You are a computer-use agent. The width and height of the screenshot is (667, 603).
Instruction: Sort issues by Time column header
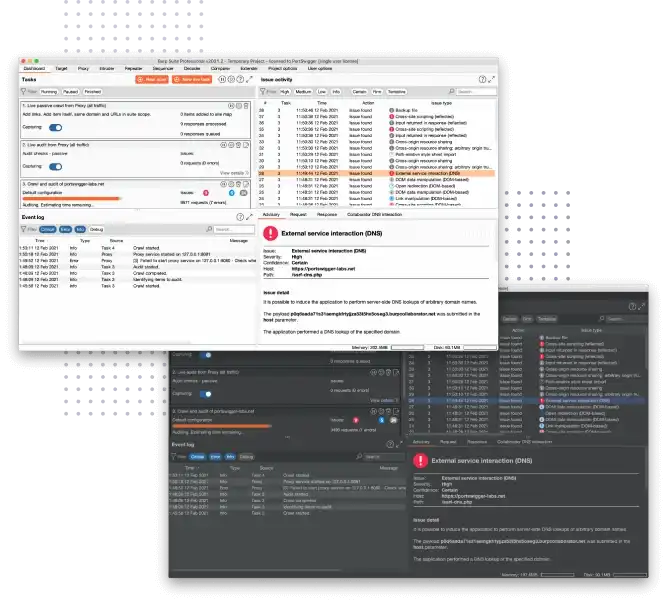(x=322, y=103)
